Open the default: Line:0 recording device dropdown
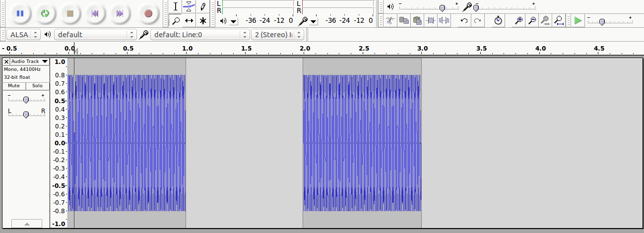Screen dimensions: 644x233 tap(200, 35)
